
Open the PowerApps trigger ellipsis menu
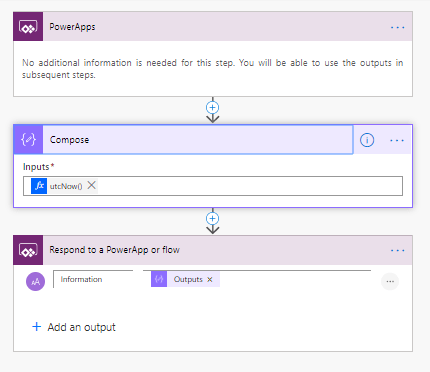(x=397, y=27)
